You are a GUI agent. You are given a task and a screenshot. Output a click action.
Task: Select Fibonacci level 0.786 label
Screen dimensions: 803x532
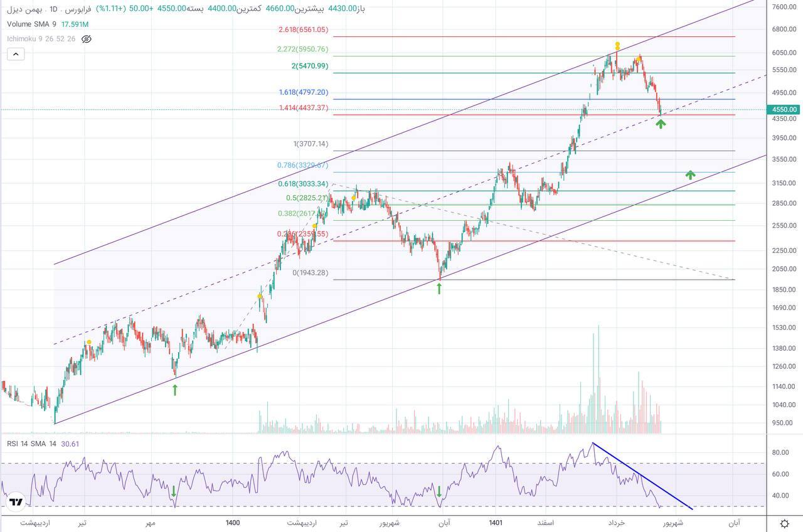303,166
